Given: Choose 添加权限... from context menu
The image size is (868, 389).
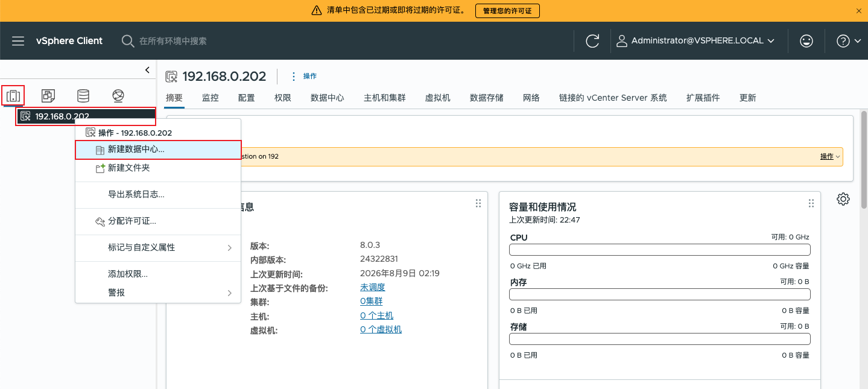Looking at the screenshot, I should point(158,274).
